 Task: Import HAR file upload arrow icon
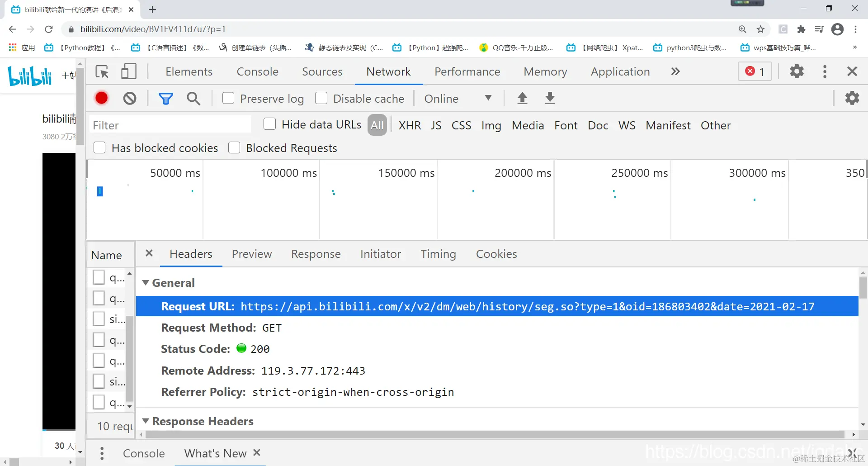click(x=522, y=98)
